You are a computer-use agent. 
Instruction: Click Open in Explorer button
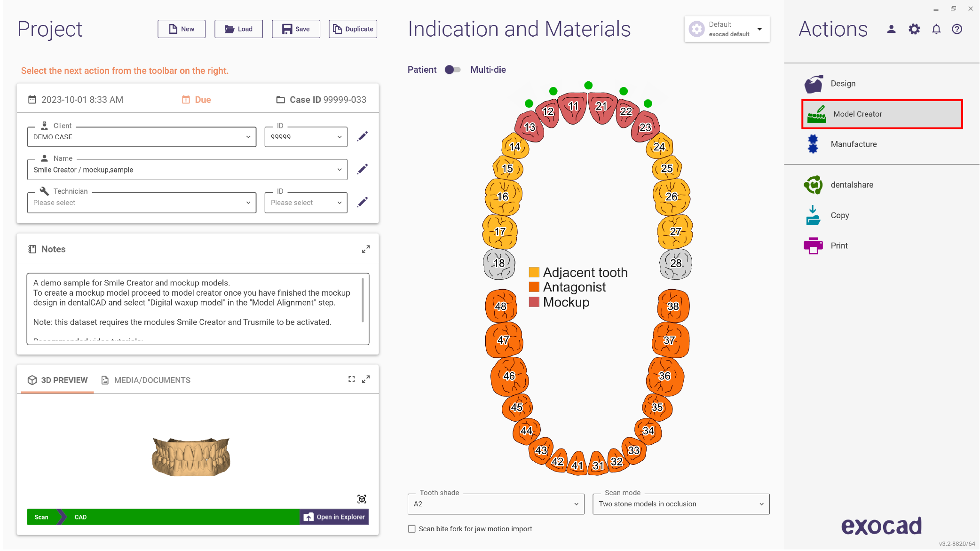(334, 517)
